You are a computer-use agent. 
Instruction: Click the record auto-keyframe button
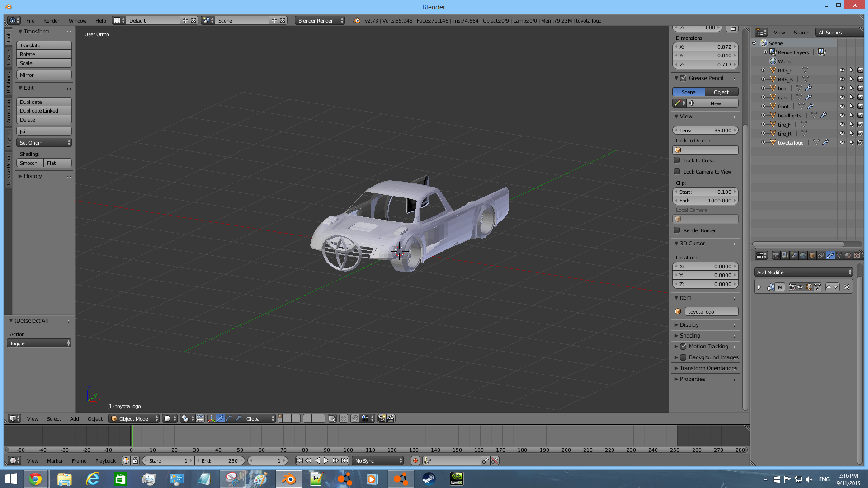click(415, 460)
